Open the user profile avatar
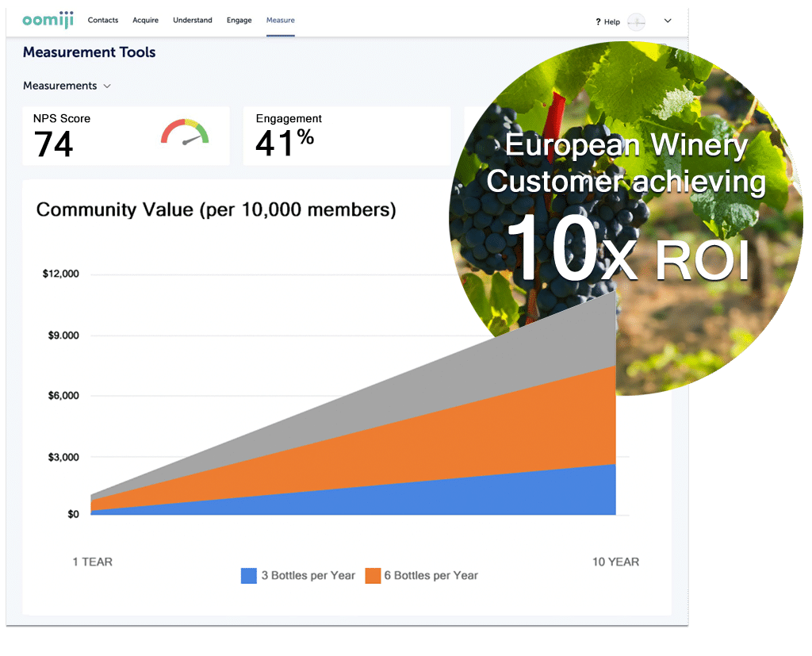Viewport: 812px width, 656px height. click(637, 21)
